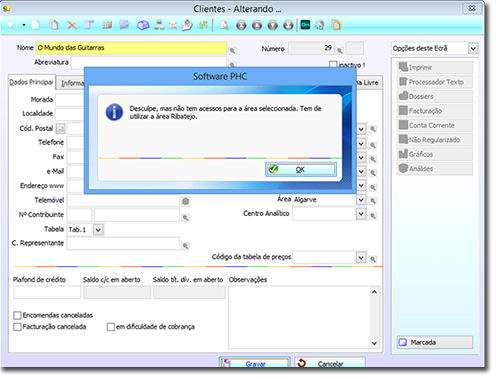Click into the Plafond de crédito field
Viewport: 496px width, 379px height.
point(47,292)
